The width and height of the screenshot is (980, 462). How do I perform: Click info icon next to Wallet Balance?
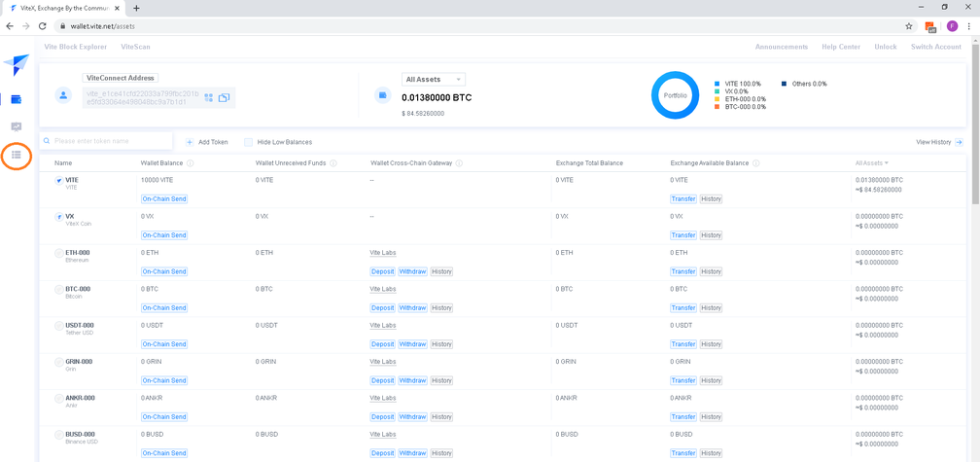click(x=190, y=163)
